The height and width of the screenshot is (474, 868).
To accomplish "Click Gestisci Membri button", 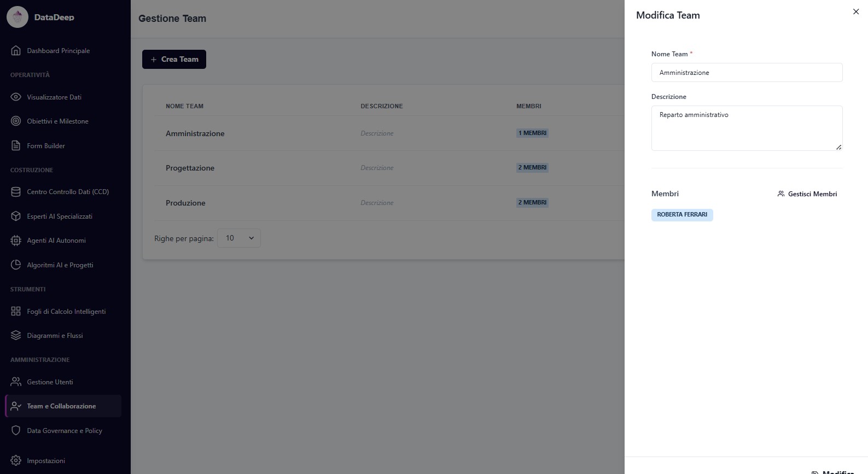I will tap(807, 194).
